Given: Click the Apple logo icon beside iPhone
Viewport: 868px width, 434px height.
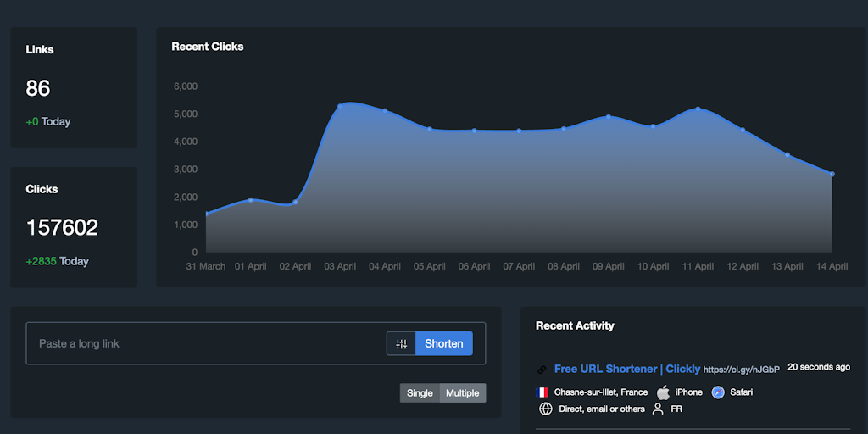Looking at the screenshot, I should coord(663,392).
